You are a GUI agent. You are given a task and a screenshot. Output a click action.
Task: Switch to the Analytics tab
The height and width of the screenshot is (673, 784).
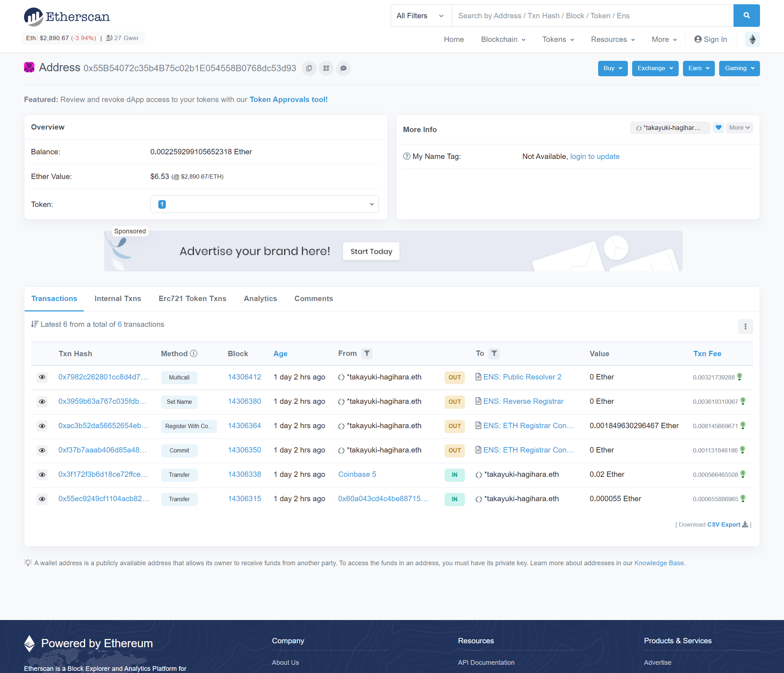[x=260, y=298]
